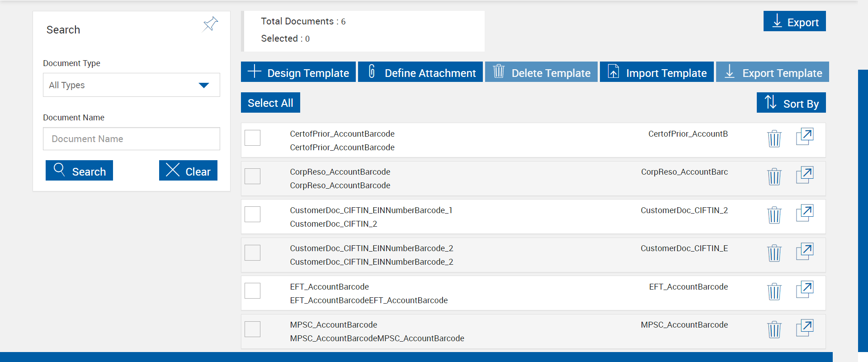Click Select All
Screen dimensions: 868x362
(x=270, y=103)
